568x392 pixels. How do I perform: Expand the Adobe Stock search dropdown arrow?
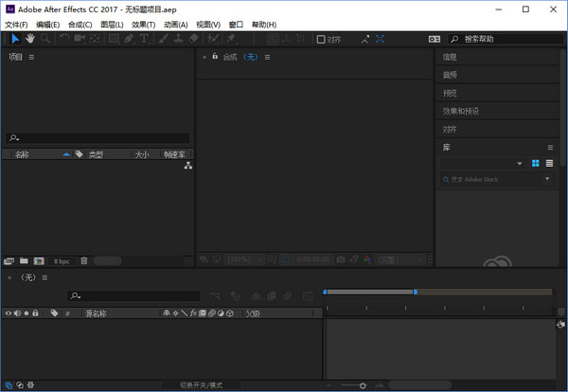coord(546,178)
